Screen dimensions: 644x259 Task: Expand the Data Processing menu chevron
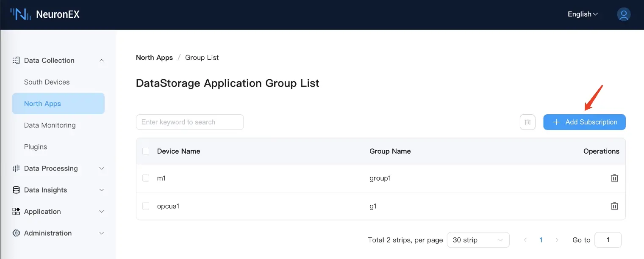tap(101, 168)
